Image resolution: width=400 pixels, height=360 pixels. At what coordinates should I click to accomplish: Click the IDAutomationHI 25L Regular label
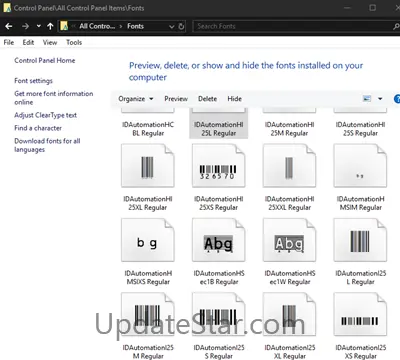[219, 129]
